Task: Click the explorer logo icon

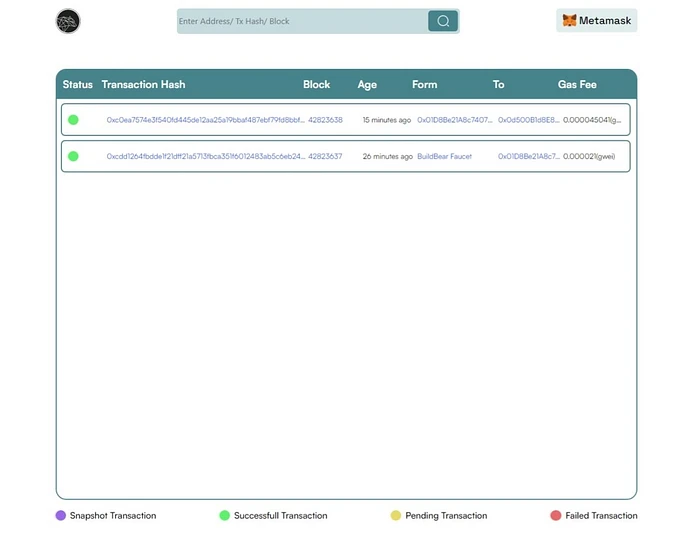Action: coord(68,21)
